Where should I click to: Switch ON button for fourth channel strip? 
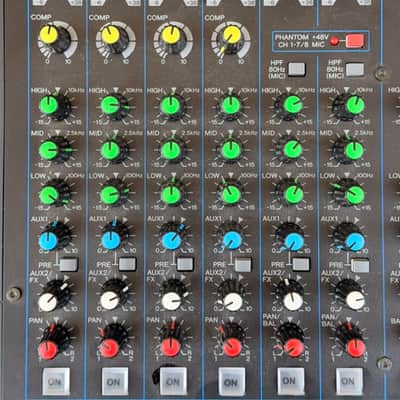coord(232,382)
